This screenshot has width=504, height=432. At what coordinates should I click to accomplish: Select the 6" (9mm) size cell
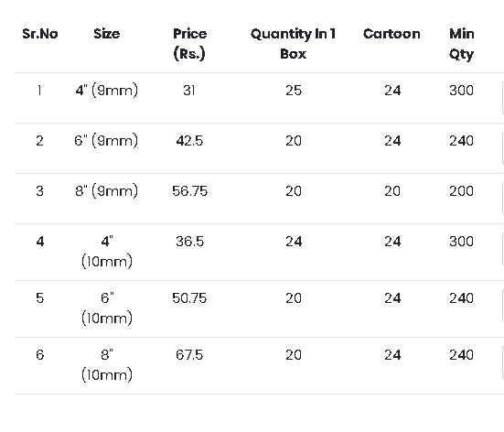tap(106, 141)
